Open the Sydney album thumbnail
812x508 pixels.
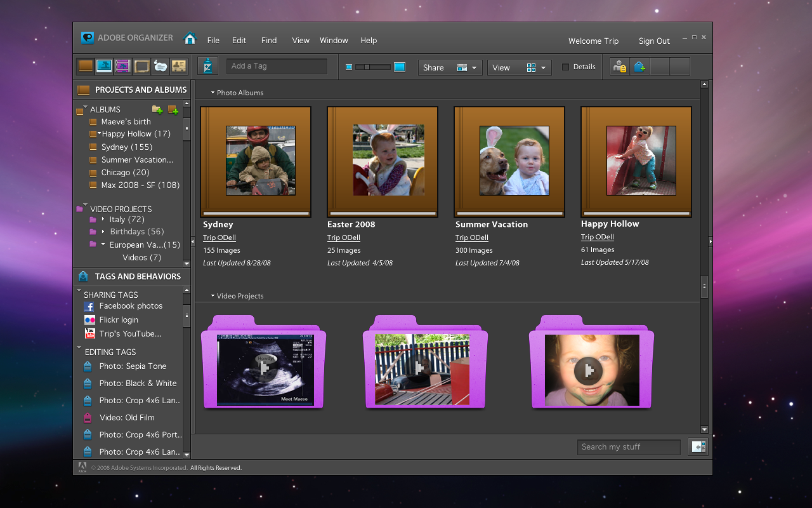(256, 162)
